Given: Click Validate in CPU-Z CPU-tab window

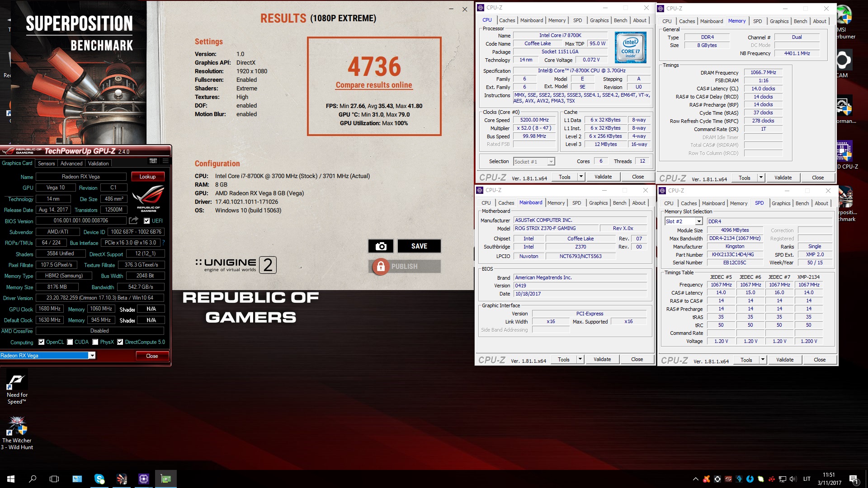Looking at the screenshot, I should pyautogui.click(x=603, y=177).
